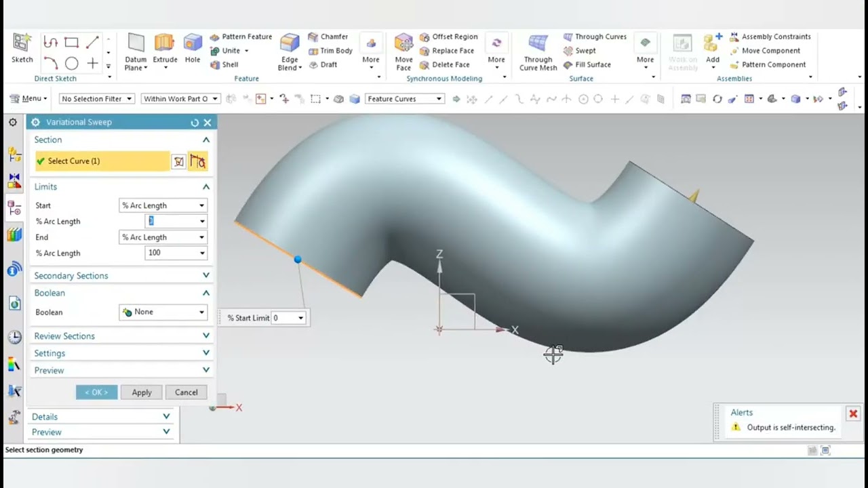Expand the Review Sections group

206,335
